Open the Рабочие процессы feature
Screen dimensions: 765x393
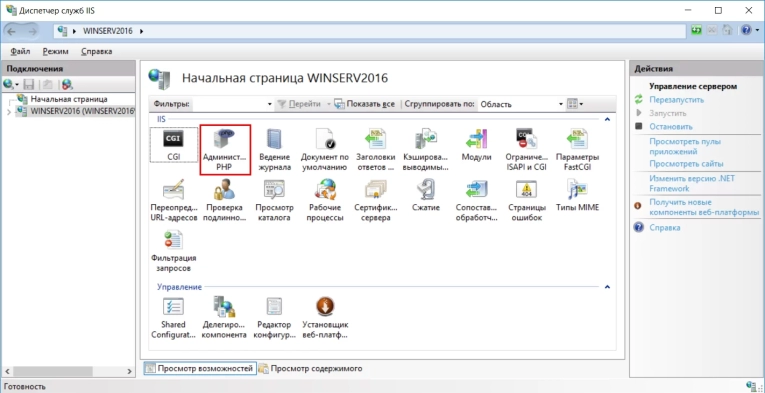tap(324, 200)
